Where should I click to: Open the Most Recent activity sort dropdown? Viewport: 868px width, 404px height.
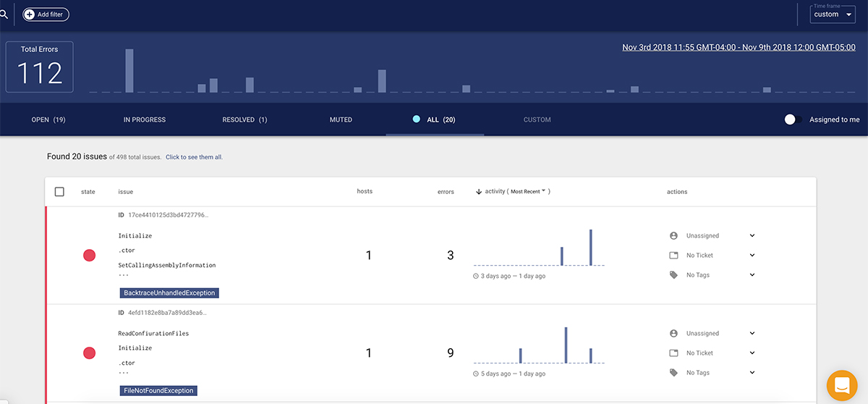(x=529, y=192)
